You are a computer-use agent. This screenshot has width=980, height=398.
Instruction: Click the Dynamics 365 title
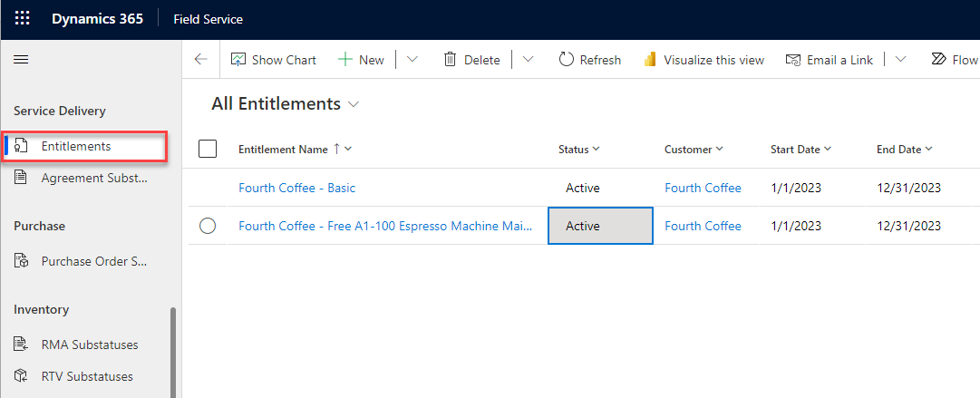[x=98, y=19]
